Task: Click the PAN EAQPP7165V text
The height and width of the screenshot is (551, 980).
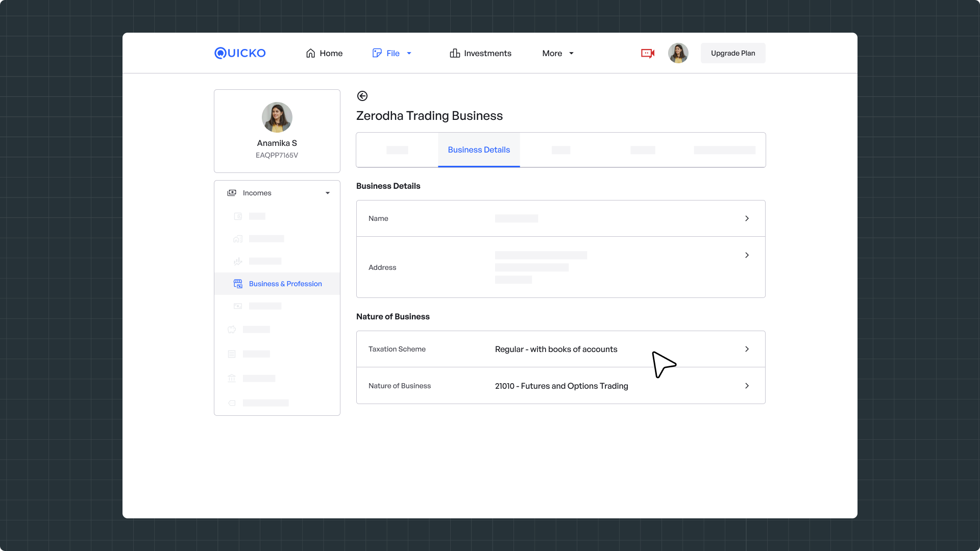Action: (x=277, y=155)
